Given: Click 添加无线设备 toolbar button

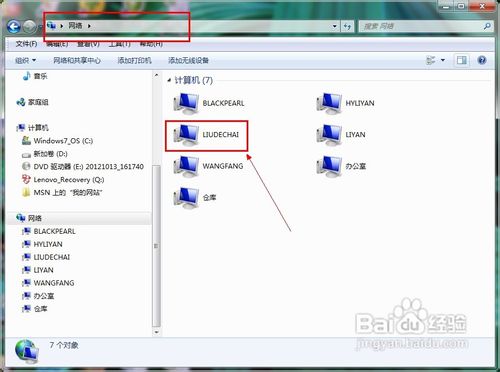Looking at the screenshot, I should [x=188, y=60].
